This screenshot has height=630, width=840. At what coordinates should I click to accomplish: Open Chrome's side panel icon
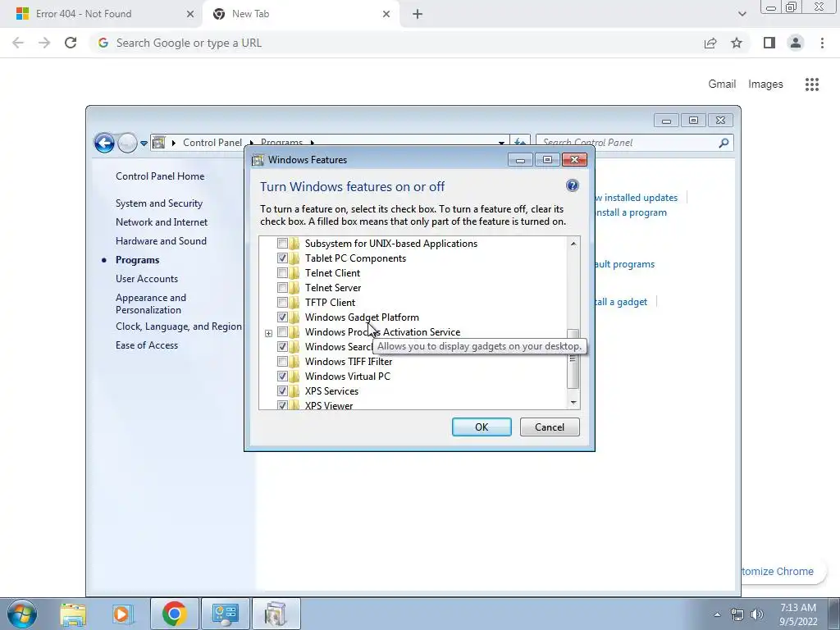coord(769,43)
